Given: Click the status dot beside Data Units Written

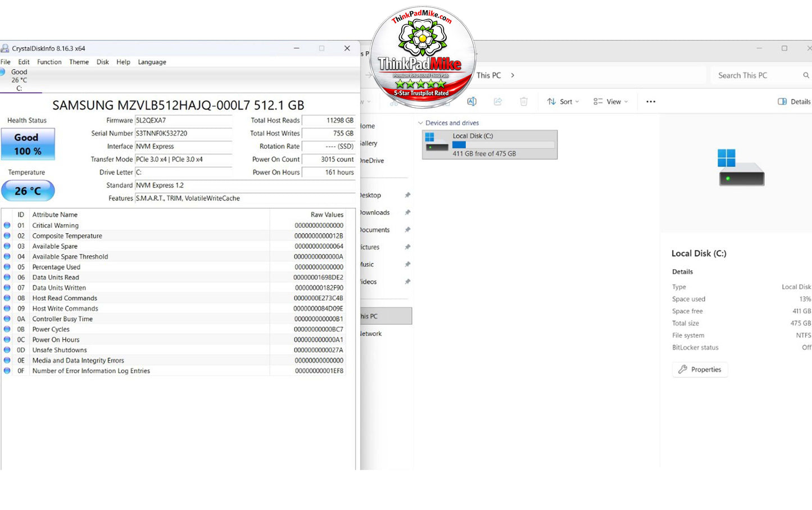Looking at the screenshot, I should click(x=7, y=288).
